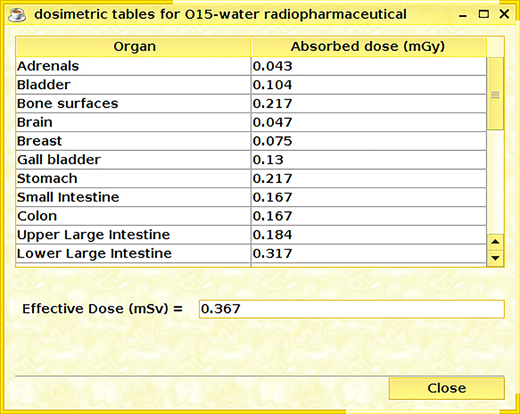
Task: Click the 0.13 dose value
Action: [x=369, y=160]
